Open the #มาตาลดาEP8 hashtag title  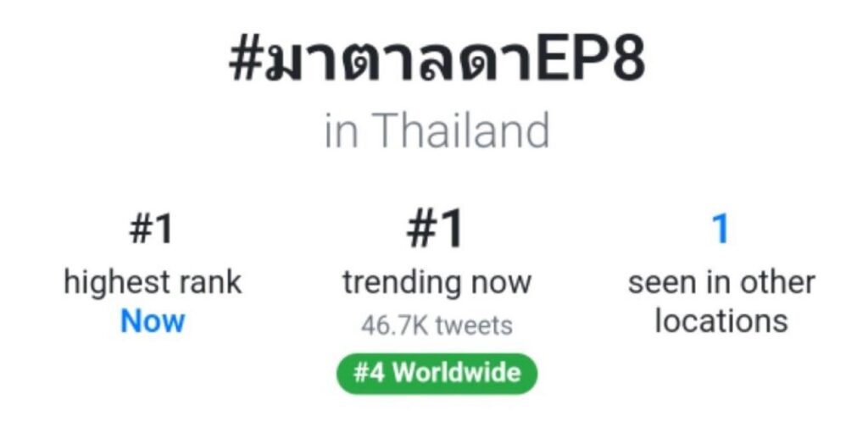(436, 64)
